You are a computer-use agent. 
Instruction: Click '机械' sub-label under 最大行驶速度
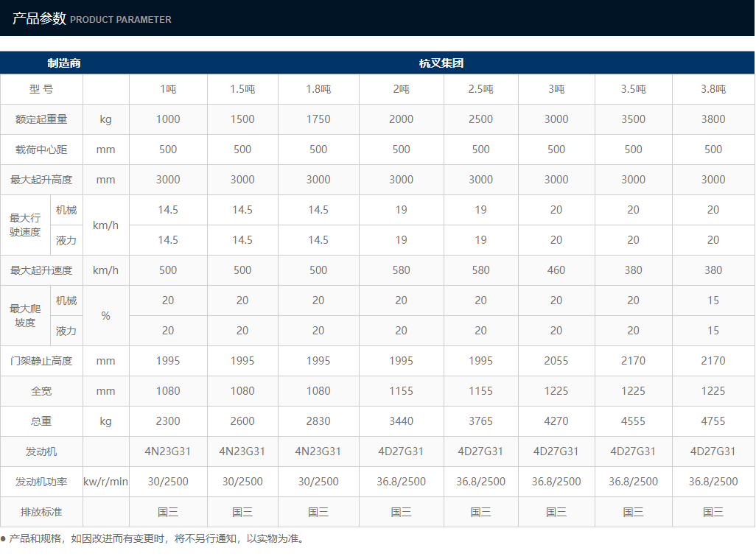tap(66, 210)
